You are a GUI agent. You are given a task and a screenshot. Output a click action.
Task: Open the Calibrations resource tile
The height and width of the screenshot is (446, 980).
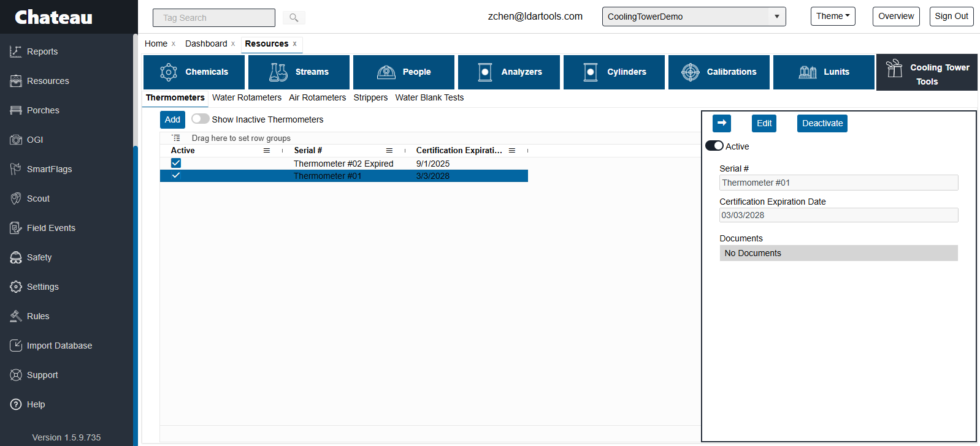coord(719,72)
